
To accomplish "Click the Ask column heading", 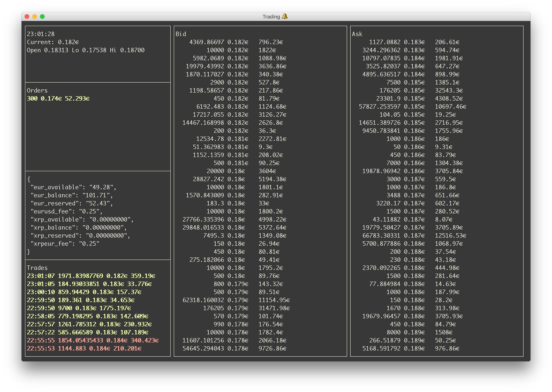I will 357,34.
